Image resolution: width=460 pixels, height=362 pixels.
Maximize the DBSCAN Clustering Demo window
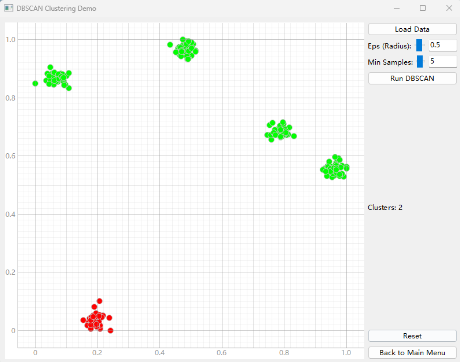pyautogui.click(x=423, y=8)
